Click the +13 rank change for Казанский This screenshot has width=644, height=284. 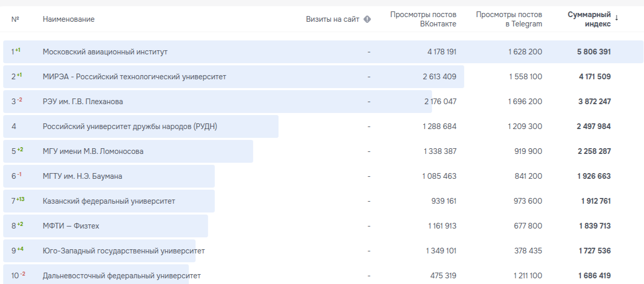pos(21,199)
